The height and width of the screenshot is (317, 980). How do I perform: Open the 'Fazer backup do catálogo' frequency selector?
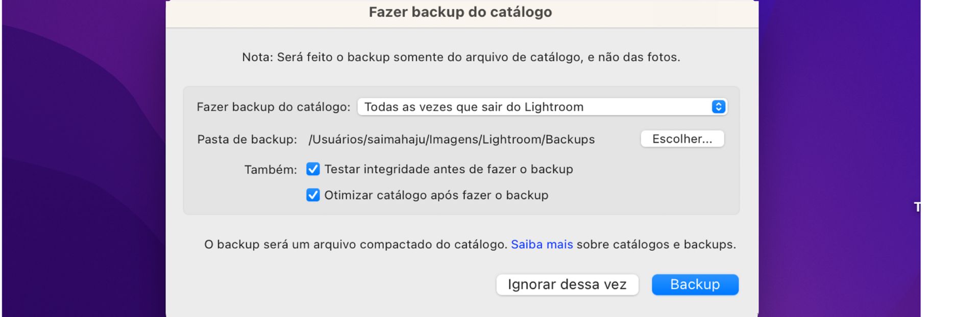541,107
